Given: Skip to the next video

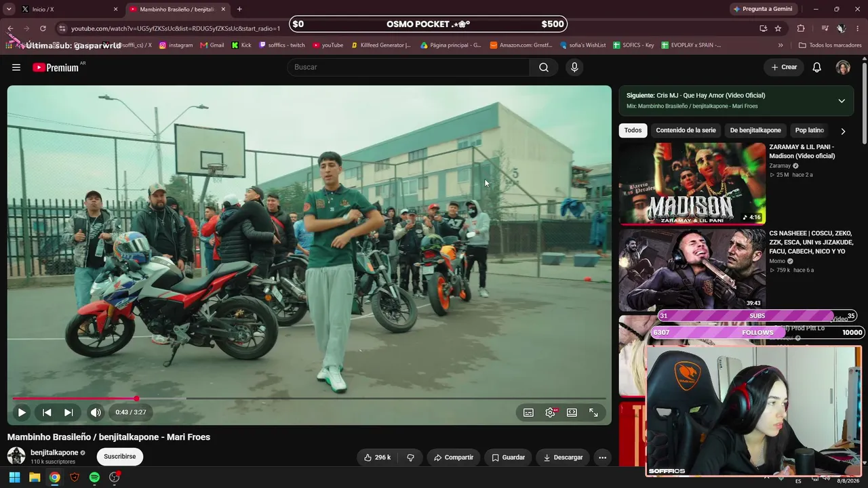Looking at the screenshot, I should coord(68,412).
